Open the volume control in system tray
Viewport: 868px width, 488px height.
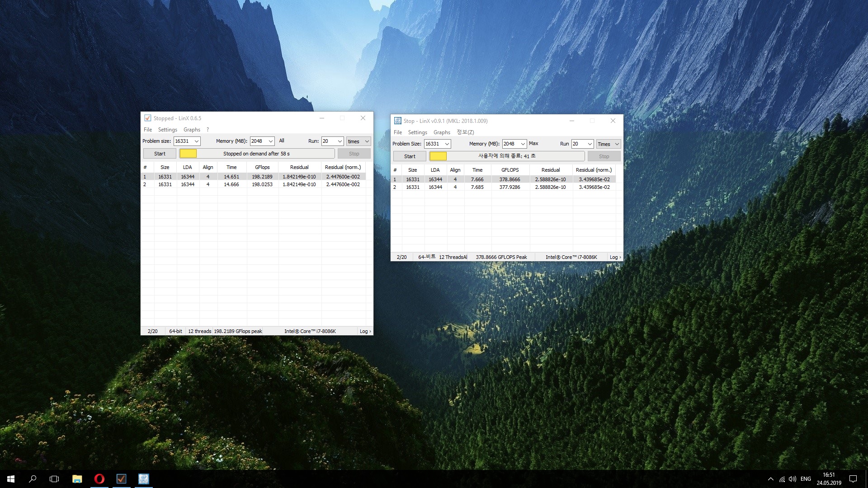(x=792, y=479)
